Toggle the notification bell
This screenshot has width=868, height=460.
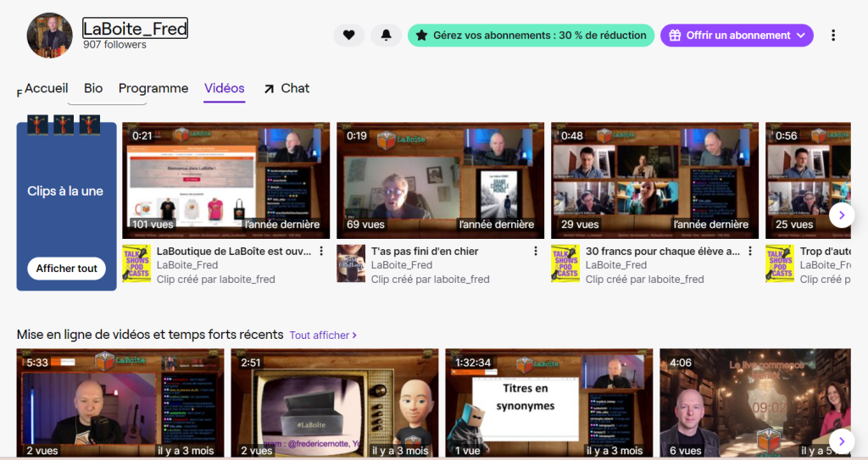tap(386, 36)
